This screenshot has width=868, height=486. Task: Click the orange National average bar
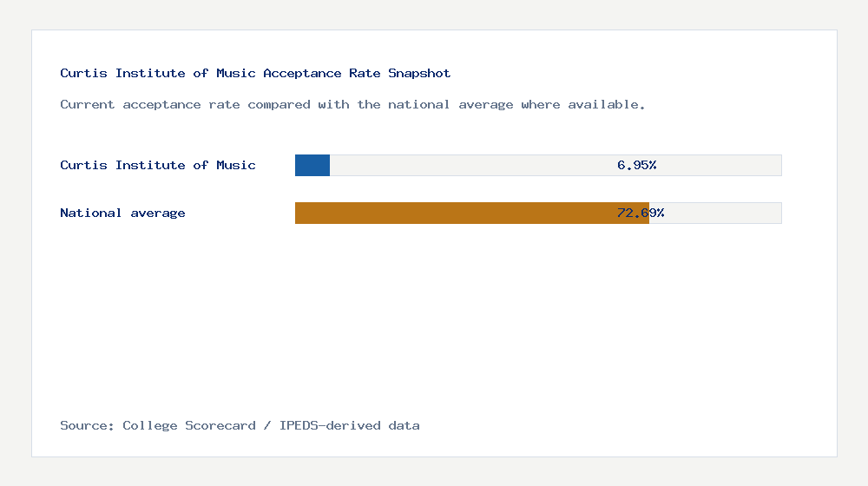pyautogui.click(x=471, y=213)
